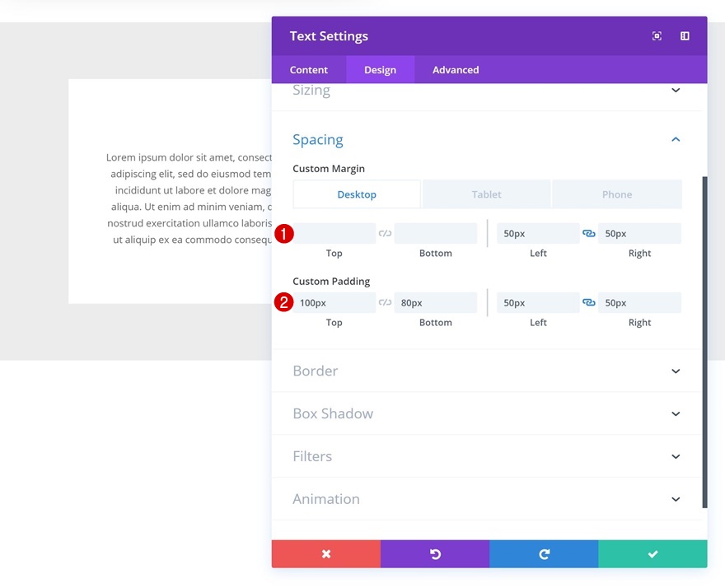The image size is (725, 588).
Task: Save changes with the green checkmark button
Action: [x=652, y=553]
